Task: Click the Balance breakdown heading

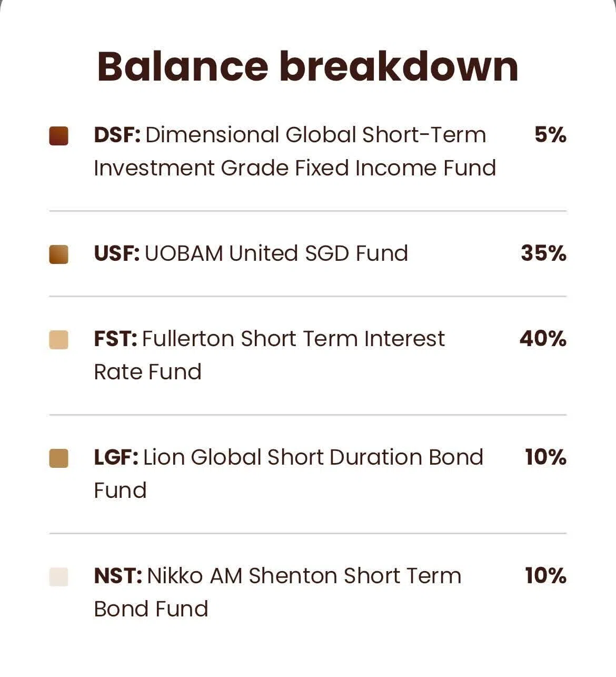Action: coord(308,66)
